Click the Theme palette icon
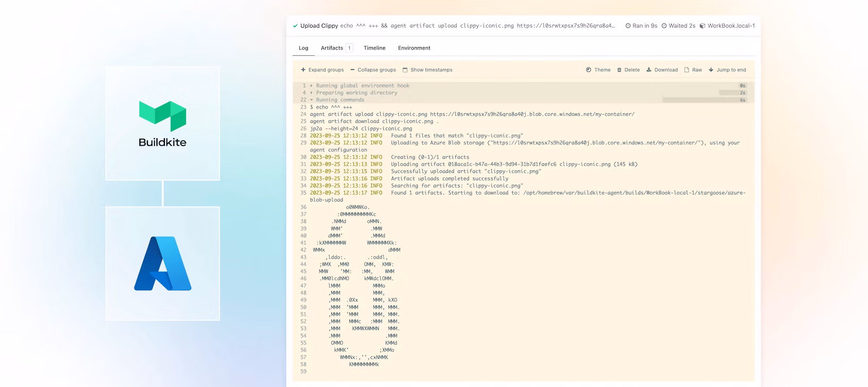Screen dimensions: 868x387 coord(589,70)
